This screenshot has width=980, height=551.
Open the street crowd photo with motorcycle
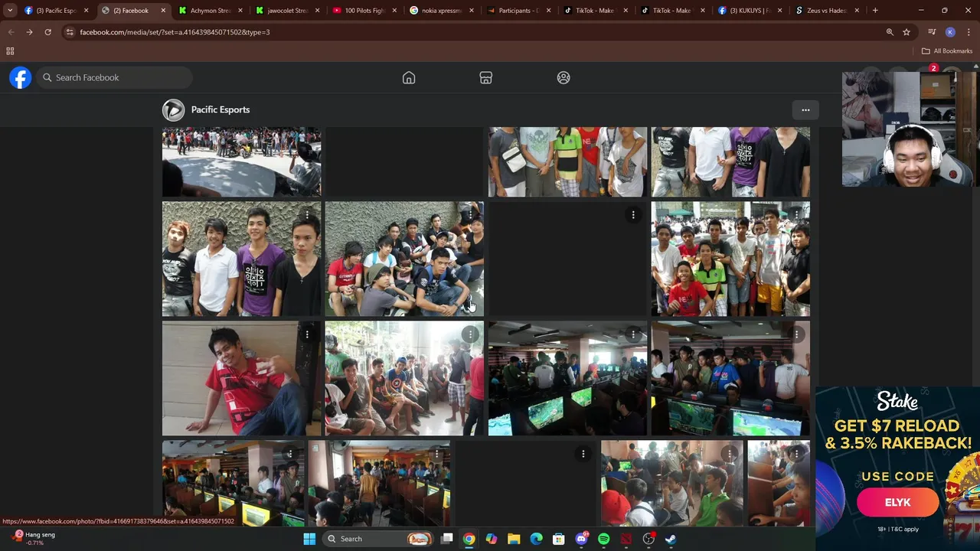[241, 162]
